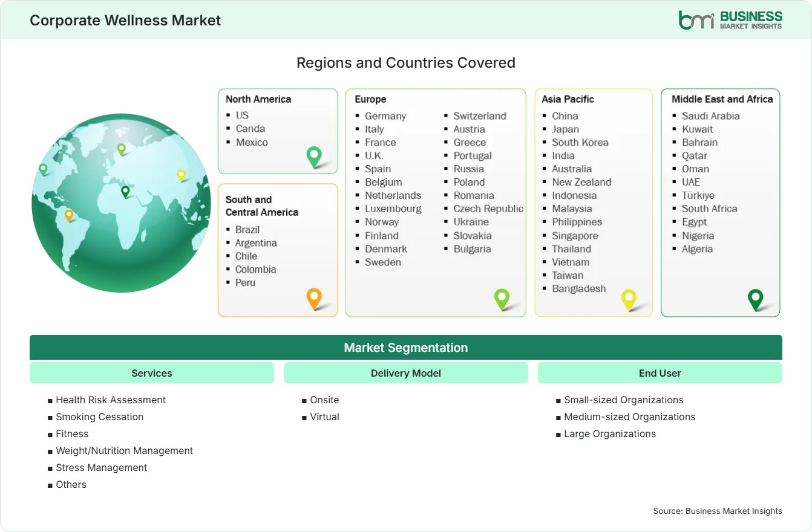Screen dimensions: 812x532
Task: Click Health Risk Assessment in Services list
Action: pos(111,400)
